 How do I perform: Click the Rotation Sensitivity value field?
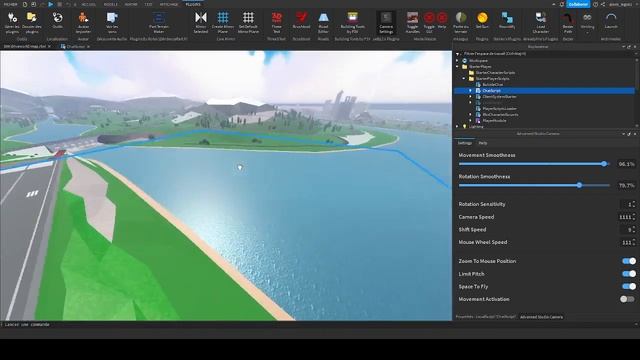pos(627,204)
